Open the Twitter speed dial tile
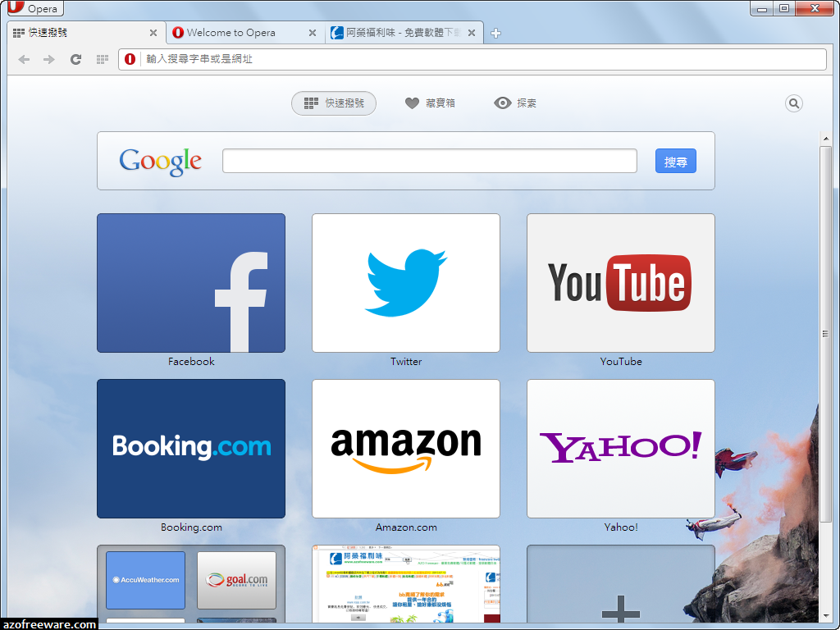840x630 pixels. pos(406,283)
